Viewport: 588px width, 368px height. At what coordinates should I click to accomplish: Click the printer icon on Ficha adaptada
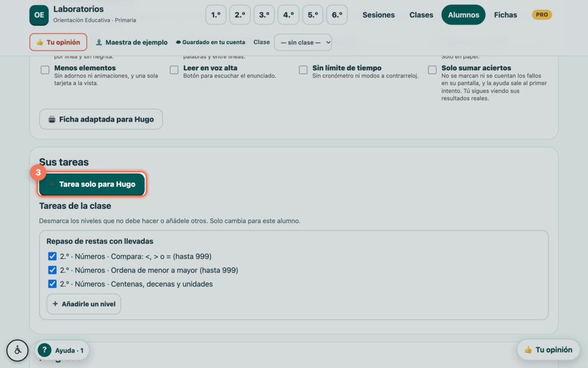click(x=52, y=119)
